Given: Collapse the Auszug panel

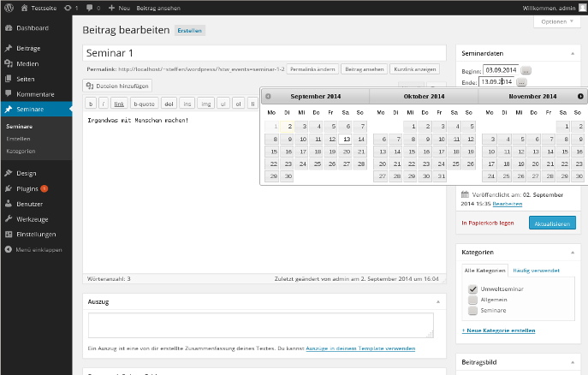Looking at the screenshot, I should pos(440,301).
